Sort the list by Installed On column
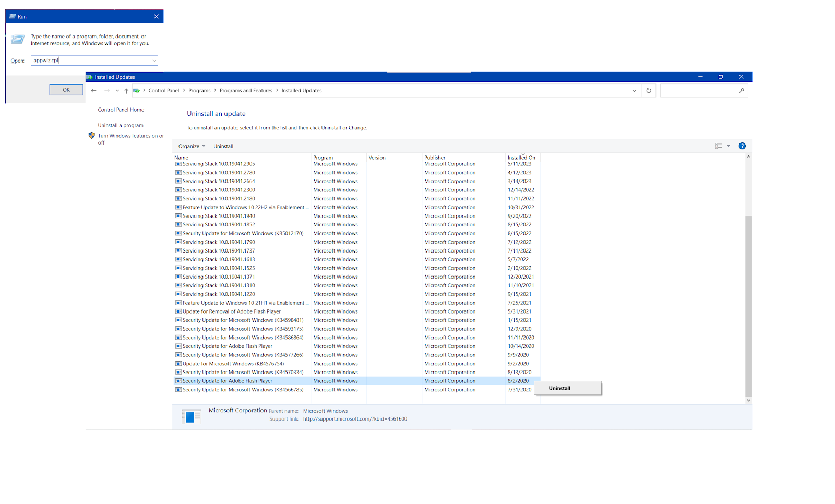This screenshot has height=504, width=835. [x=521, y=158]
